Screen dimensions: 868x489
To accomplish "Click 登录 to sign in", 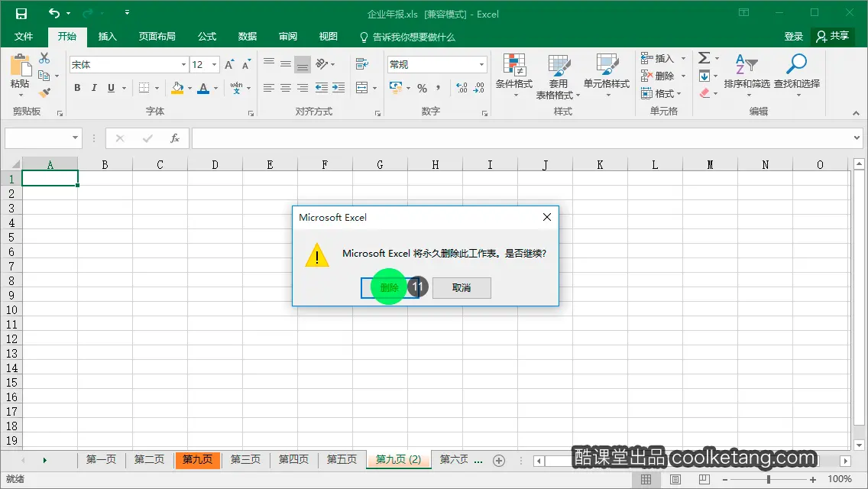I will pos(793,37).
